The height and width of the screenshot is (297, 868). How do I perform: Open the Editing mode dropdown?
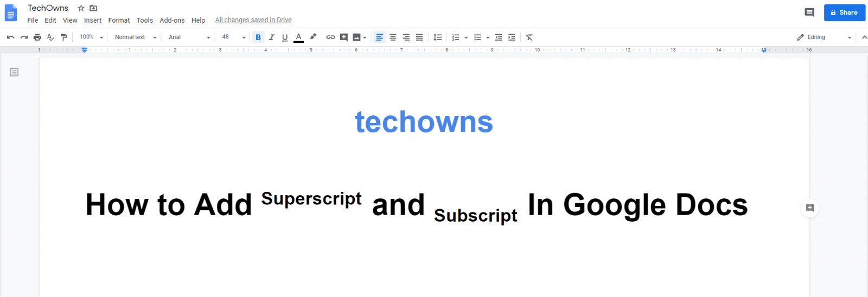point(824,37)
